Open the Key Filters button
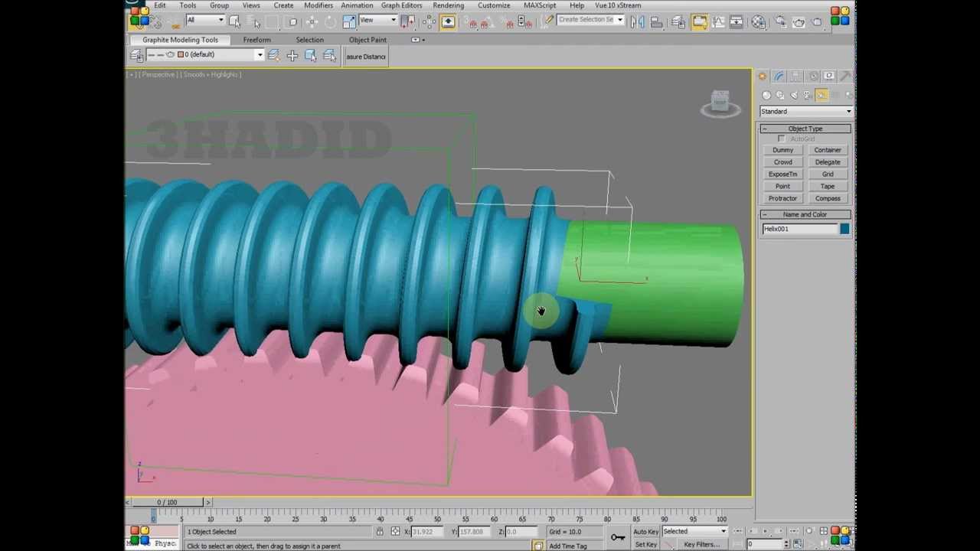Viewport: 980px width, 551px height. point(701,544)
